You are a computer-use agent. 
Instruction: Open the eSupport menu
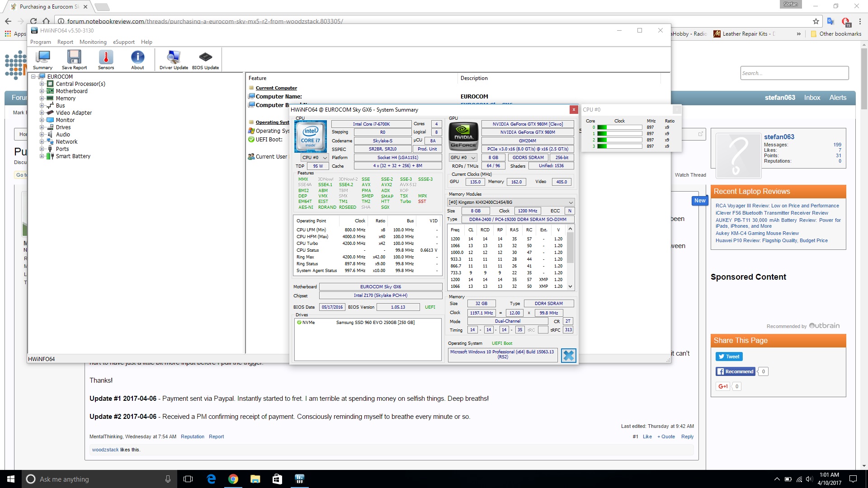pyautogui.click(x=124, y=42)
